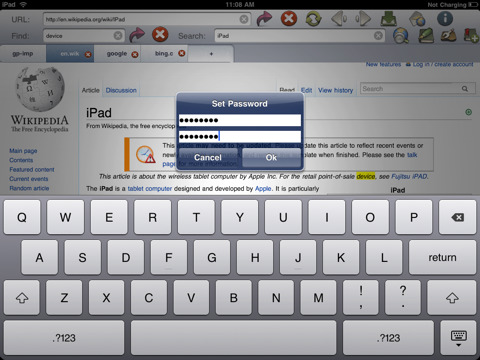Tap the left shift key
The height and width of the screenshot is (360, 480).
tap(22, 298)
